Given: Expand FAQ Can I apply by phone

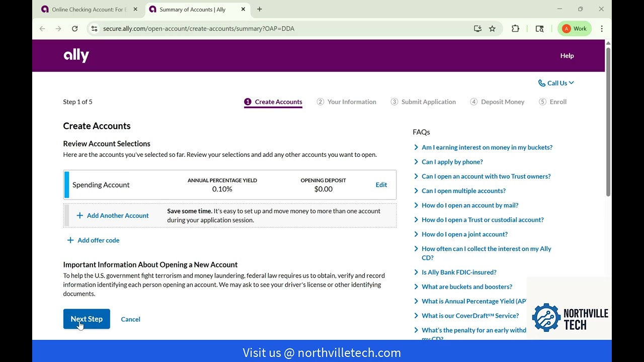Looking at the screenshot, I should tap(452, 162).
